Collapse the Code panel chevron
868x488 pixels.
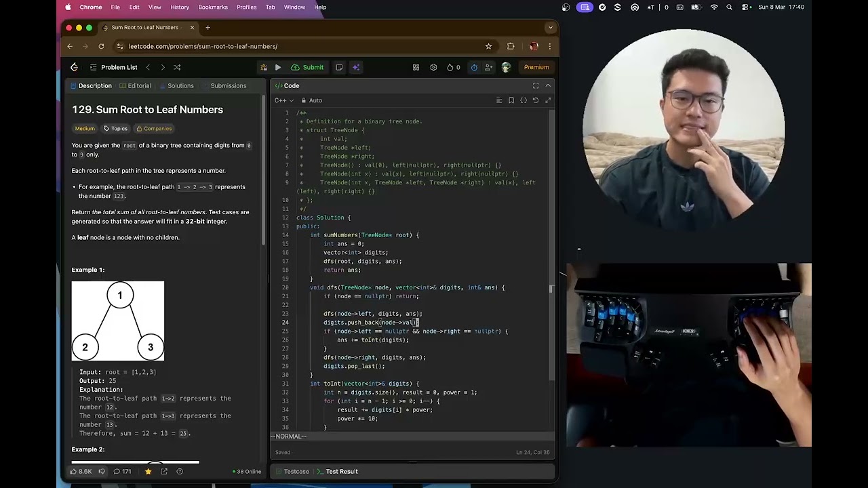pos(548,85)
